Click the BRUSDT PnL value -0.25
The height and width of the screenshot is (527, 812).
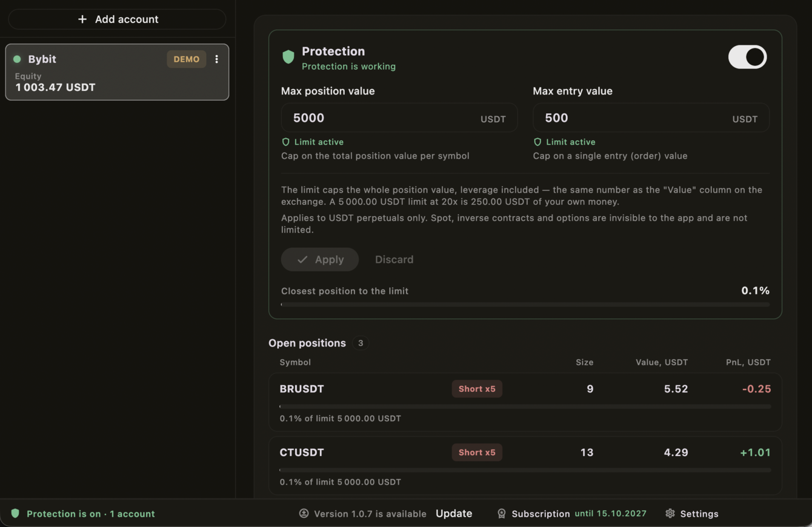pos(756,389)
